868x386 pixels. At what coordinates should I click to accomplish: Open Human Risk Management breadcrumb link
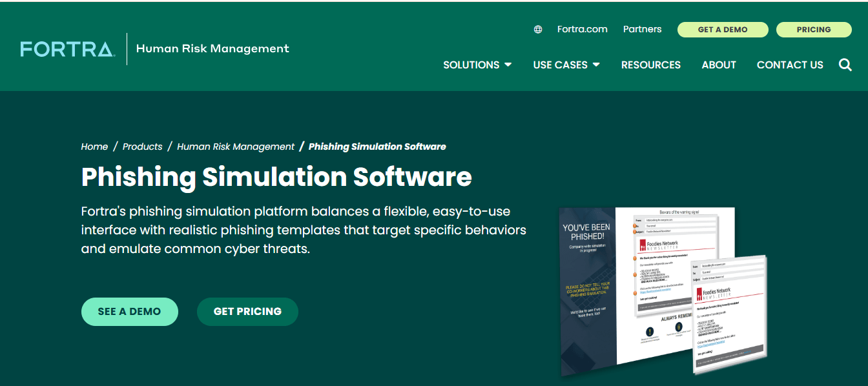pos(236,147)
